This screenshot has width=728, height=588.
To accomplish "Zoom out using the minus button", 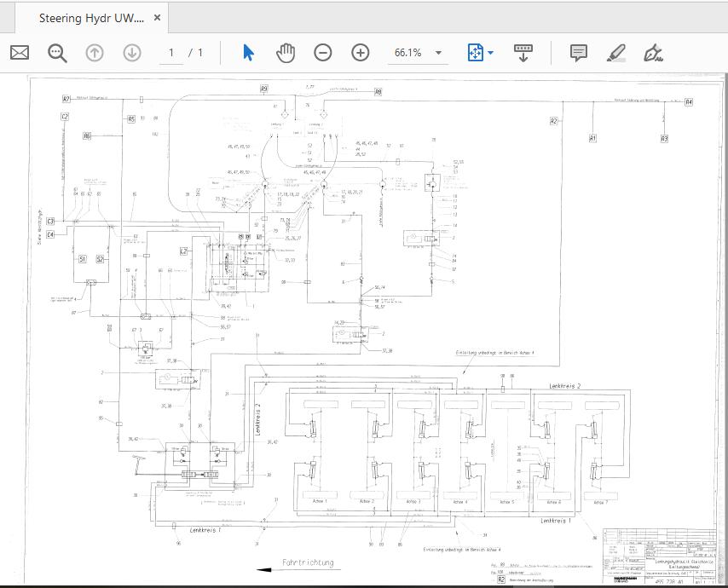I will point(322,53).
